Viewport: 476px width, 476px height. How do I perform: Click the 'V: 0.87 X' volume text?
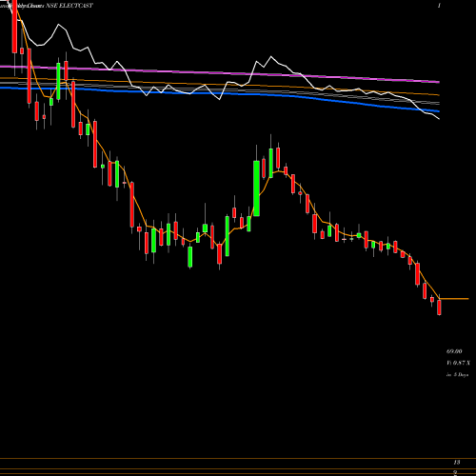(458, 363)
